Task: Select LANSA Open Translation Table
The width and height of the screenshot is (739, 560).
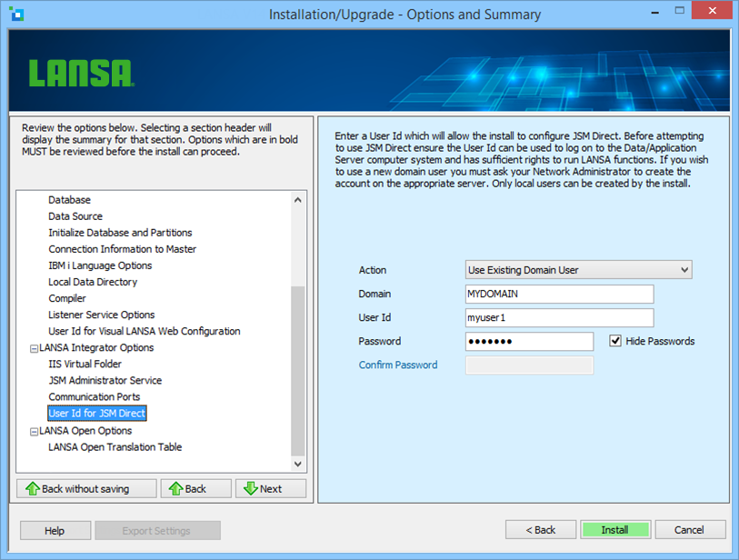Action: 115,447
